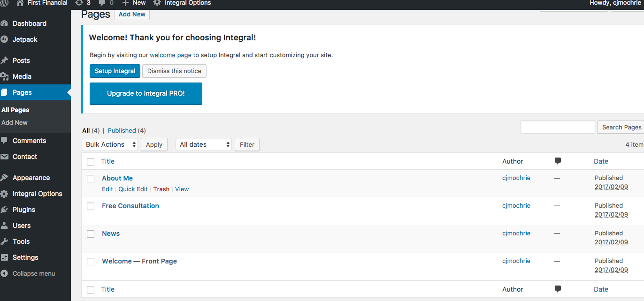
Task: Click the Tools wrench icon
Action: point(4,241)
